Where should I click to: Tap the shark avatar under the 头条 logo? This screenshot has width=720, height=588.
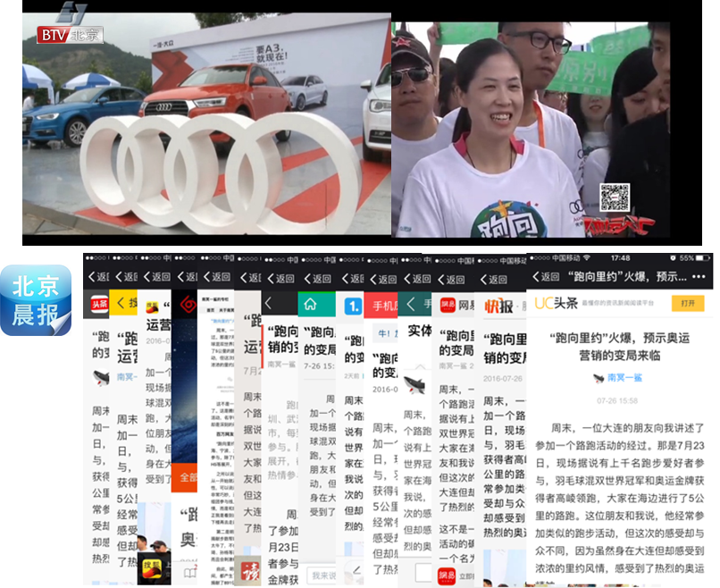point(101,377)
